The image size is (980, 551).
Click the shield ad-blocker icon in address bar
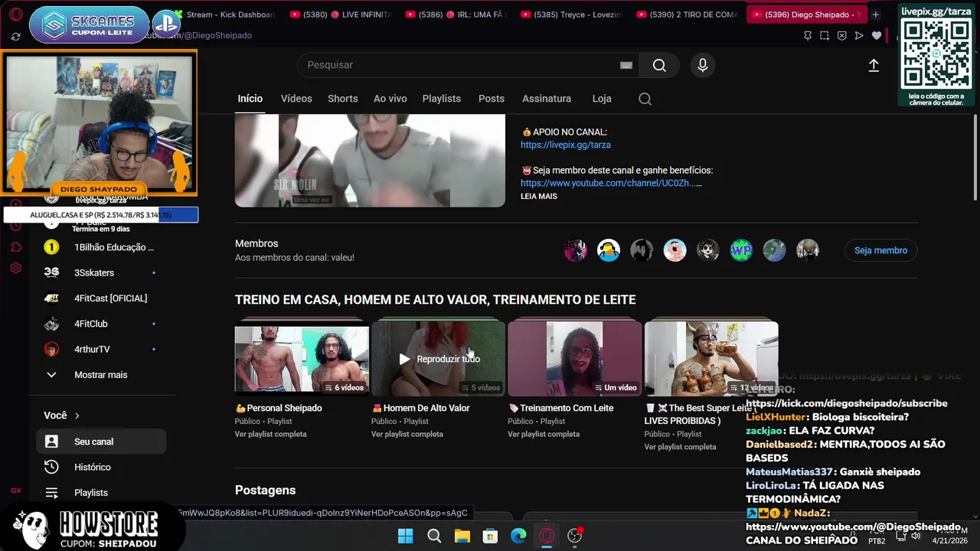click(x=841, y=35)
